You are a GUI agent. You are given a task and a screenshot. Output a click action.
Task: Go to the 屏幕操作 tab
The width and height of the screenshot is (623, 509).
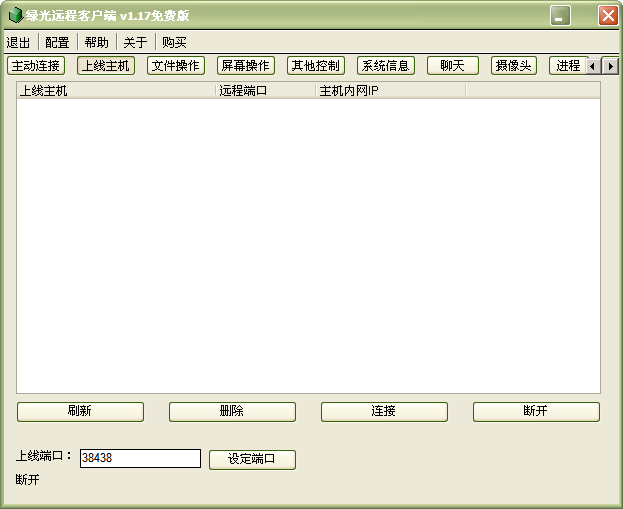point(245,66)
